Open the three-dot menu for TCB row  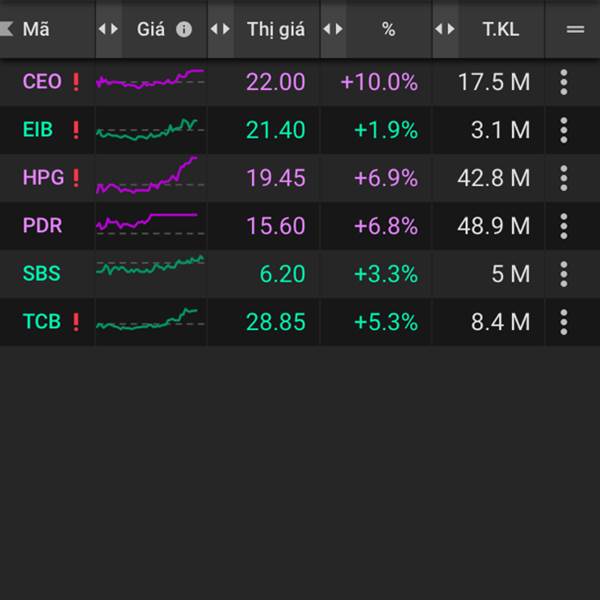564,322
